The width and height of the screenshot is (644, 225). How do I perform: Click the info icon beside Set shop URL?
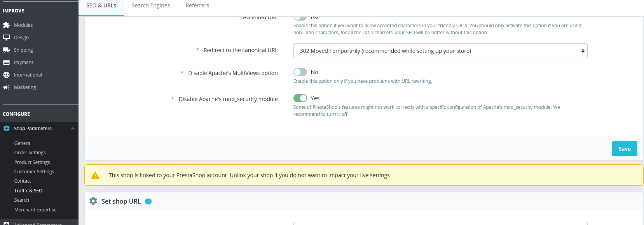[148, 201]
